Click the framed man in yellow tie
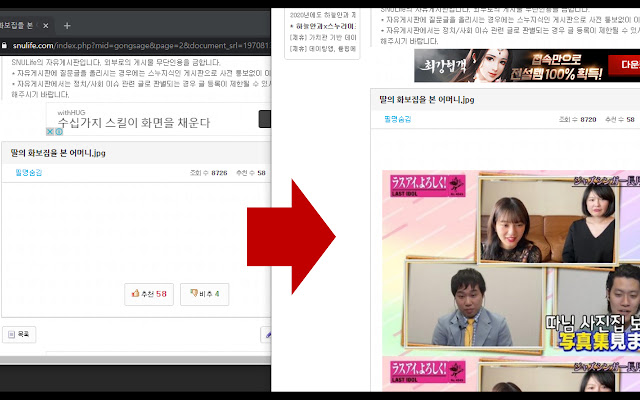Image resolution: width=640 pixels, height=400 pixels. [x=475, y=304]
